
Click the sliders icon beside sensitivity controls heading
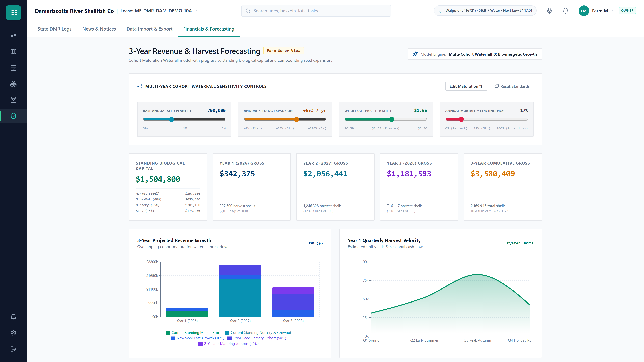(140, 86)
